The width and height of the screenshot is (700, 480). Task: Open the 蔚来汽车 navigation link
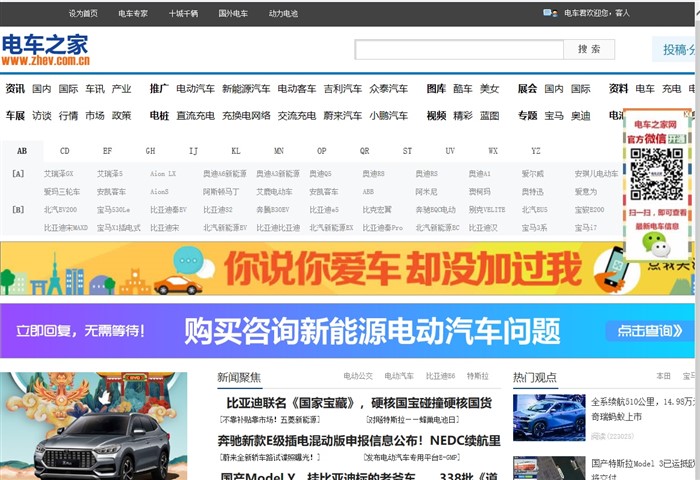(343, 116)
